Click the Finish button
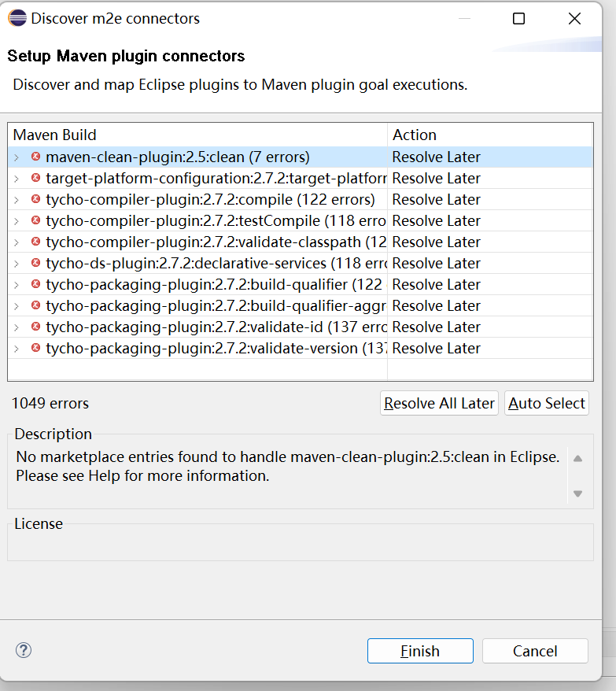The width and height of the screenshot is (616, 691). coord(420,651)
